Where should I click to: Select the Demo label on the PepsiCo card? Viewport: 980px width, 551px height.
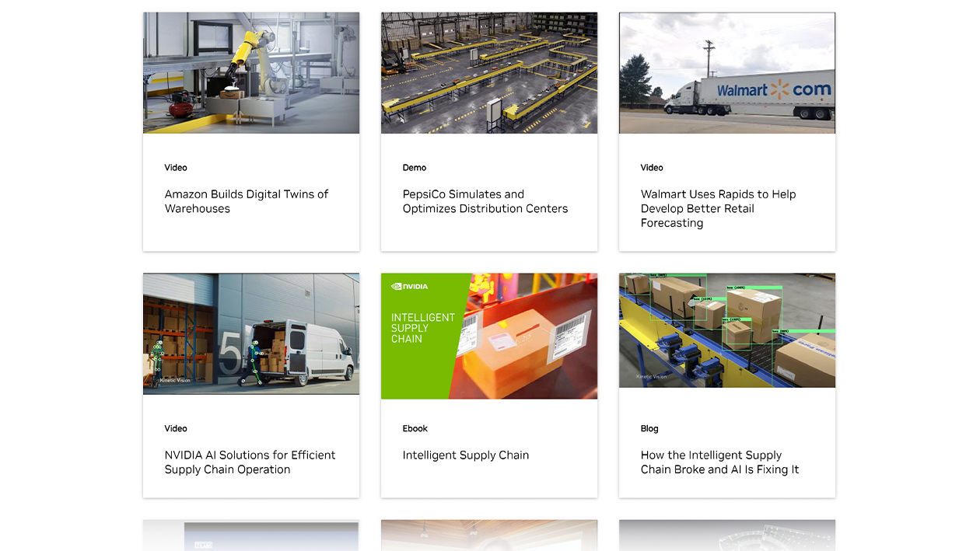415,167
